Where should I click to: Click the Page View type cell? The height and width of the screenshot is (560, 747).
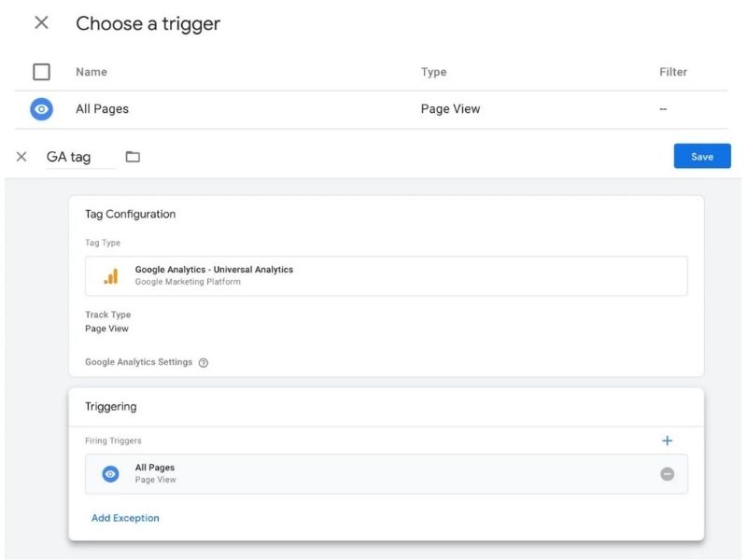[x=450, y=109]
